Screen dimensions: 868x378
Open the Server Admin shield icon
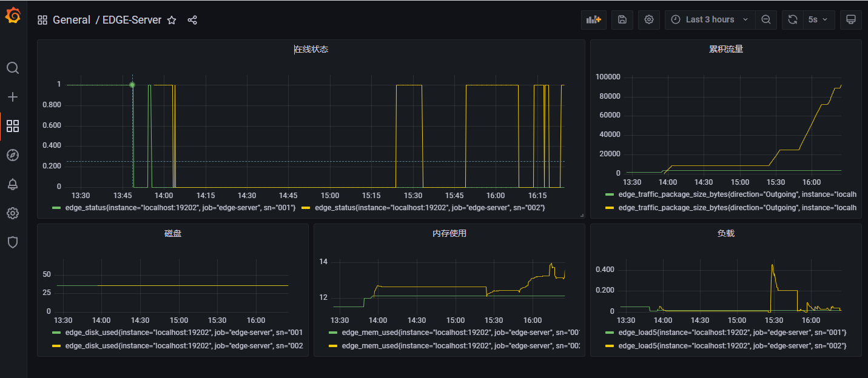click(x=13, y=242)
